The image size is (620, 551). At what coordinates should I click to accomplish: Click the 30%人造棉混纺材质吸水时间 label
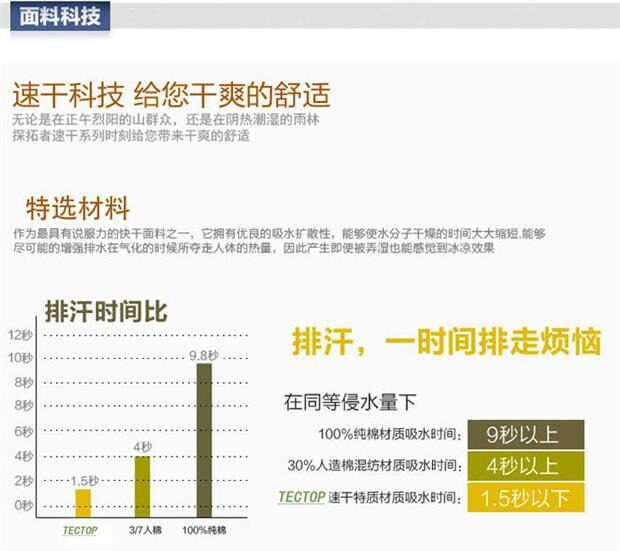click(375, 465)
